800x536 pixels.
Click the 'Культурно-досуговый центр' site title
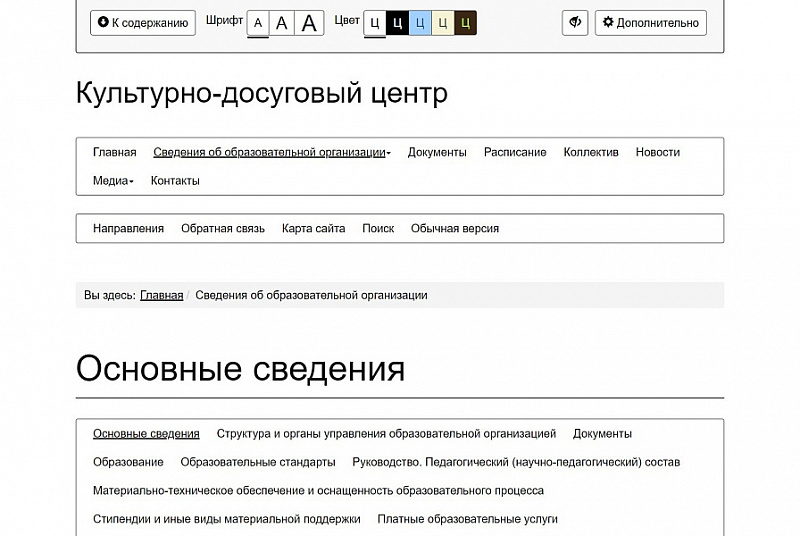point(262,93)
